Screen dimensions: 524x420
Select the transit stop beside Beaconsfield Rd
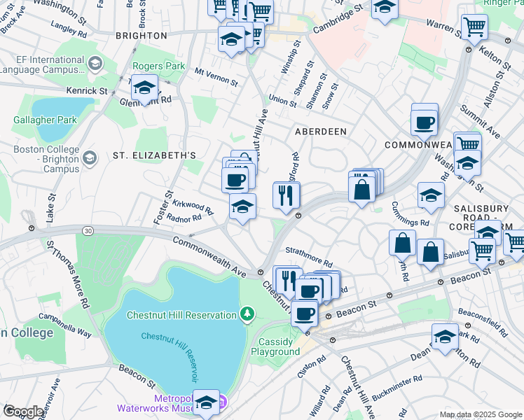(468, 325)
